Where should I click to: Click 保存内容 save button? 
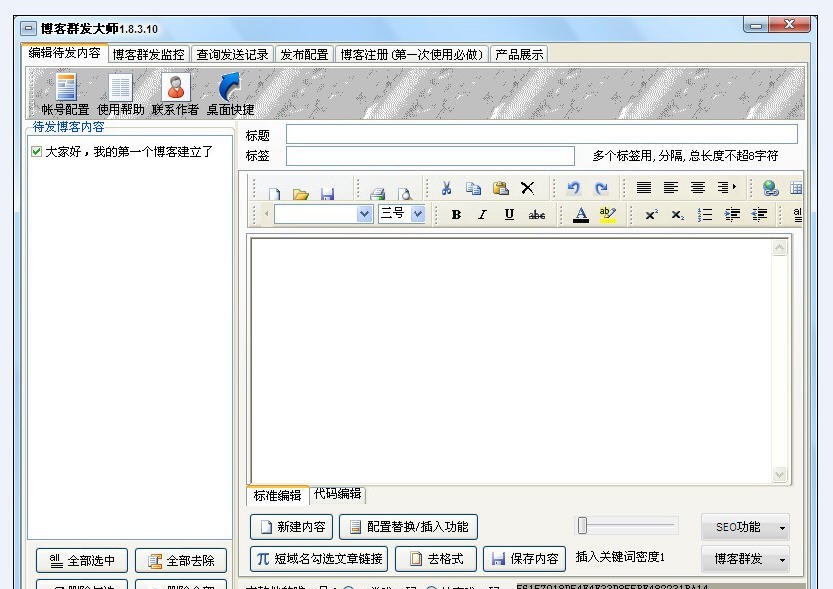(524, 559)
